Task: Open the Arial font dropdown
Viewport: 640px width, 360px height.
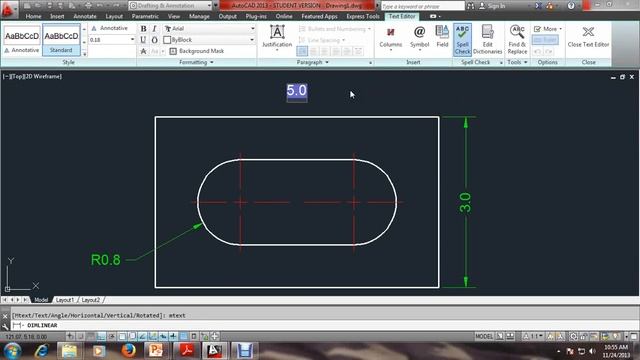Action: tap(252, 29)
